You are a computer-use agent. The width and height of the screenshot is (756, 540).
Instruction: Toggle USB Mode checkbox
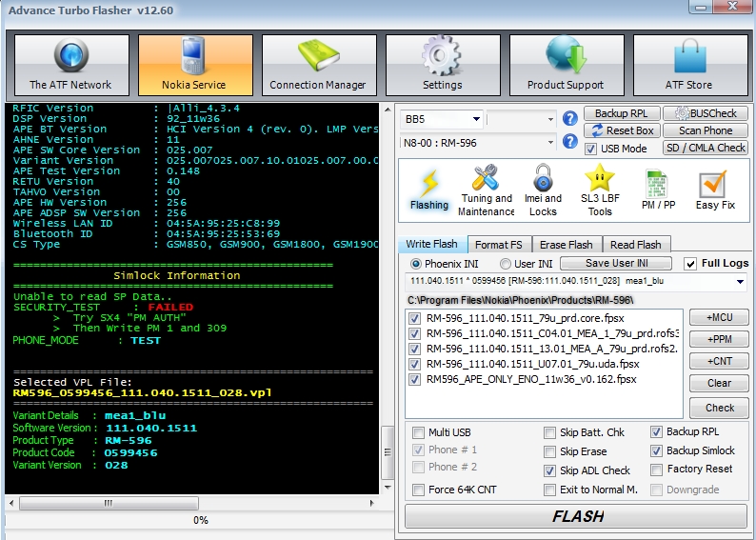pos(590,149)
